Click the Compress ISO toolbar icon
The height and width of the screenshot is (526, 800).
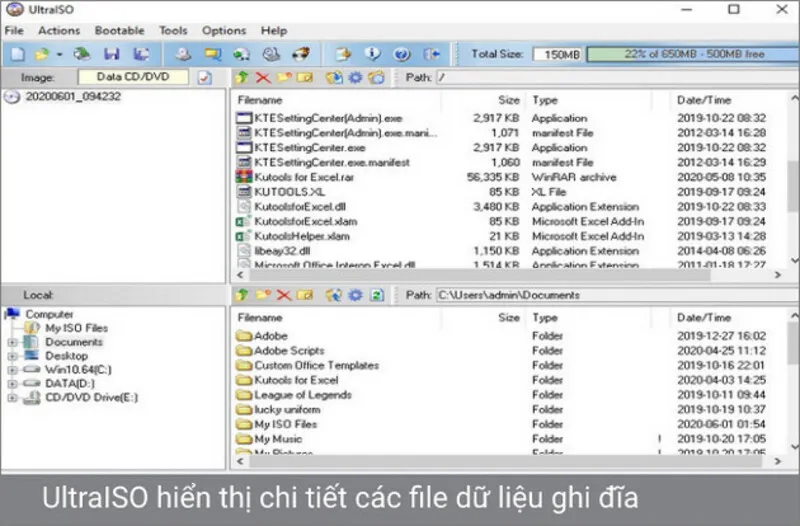[212, 54]
